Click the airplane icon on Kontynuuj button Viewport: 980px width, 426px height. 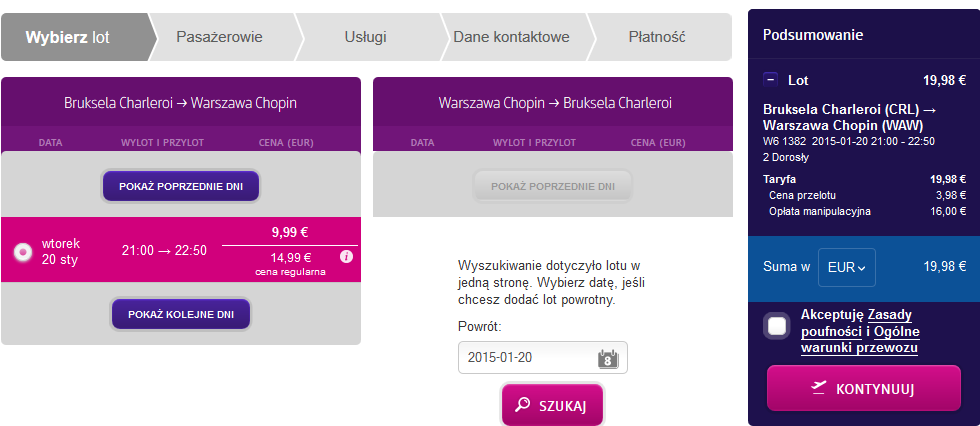[x=818, y=389]
